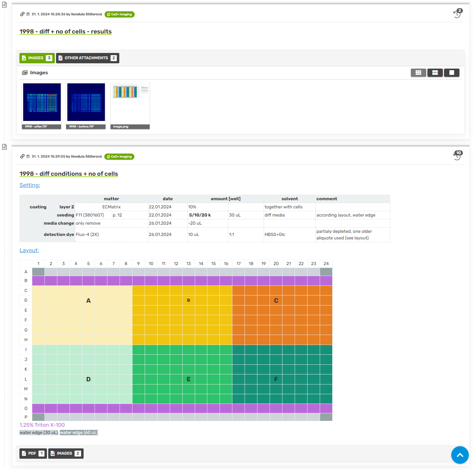Open version history of the conditions entry
This screenshot has width=476, height=470.
pyautogui.click(x=458, y=155)
